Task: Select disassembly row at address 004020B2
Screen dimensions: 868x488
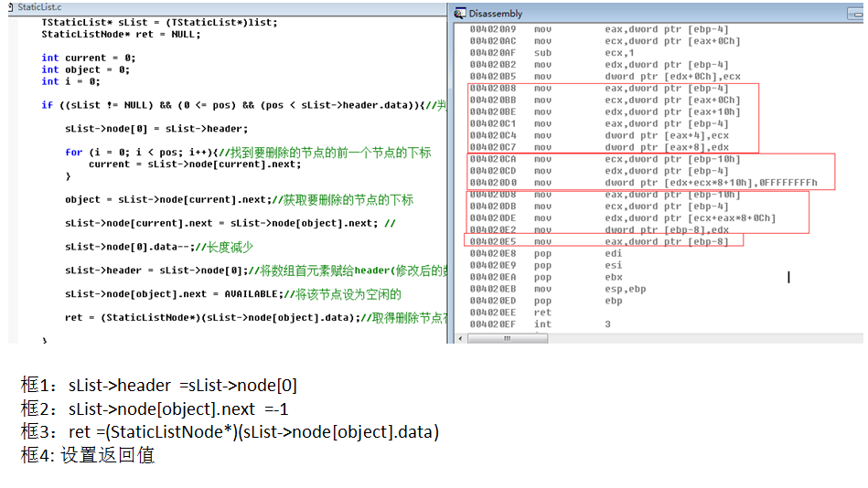Action: tap(599, 65)
